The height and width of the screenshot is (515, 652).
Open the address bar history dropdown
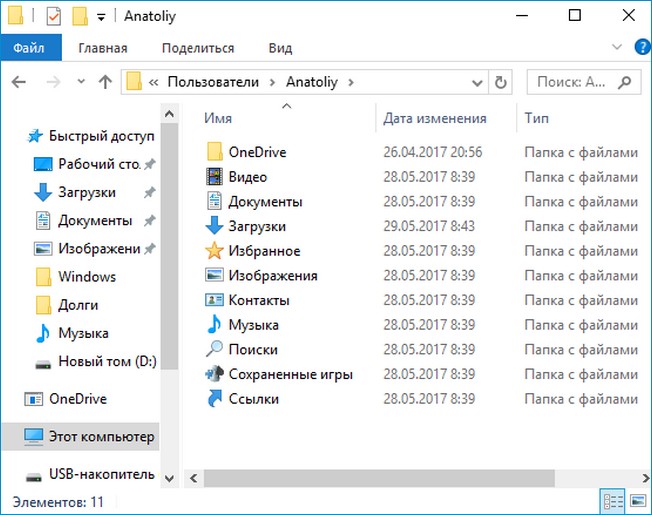pyautogui.click(x=478, y=82)
